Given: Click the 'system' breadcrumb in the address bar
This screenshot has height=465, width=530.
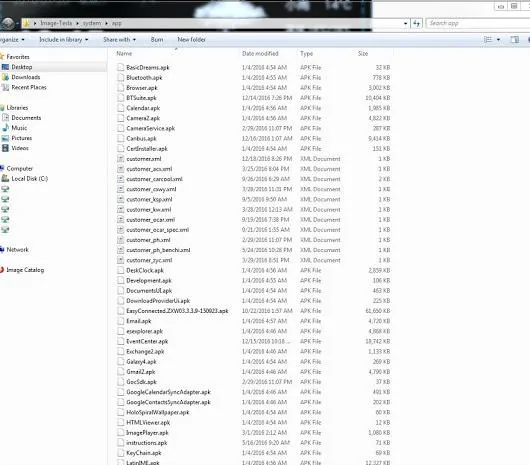Looking at the screenshot, I should 92,23.
